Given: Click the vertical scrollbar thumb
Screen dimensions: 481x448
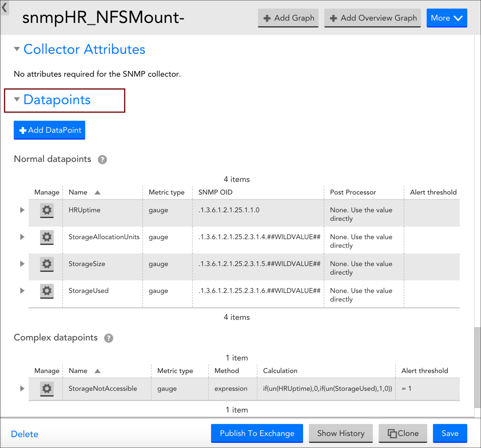Looking at the screenshot, I should [x=477, y=367].
